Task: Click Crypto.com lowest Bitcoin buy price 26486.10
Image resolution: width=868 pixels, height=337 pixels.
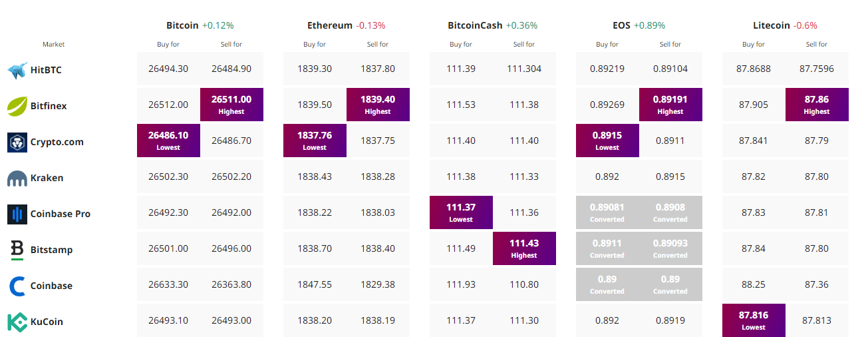Action: coord(168,141)
